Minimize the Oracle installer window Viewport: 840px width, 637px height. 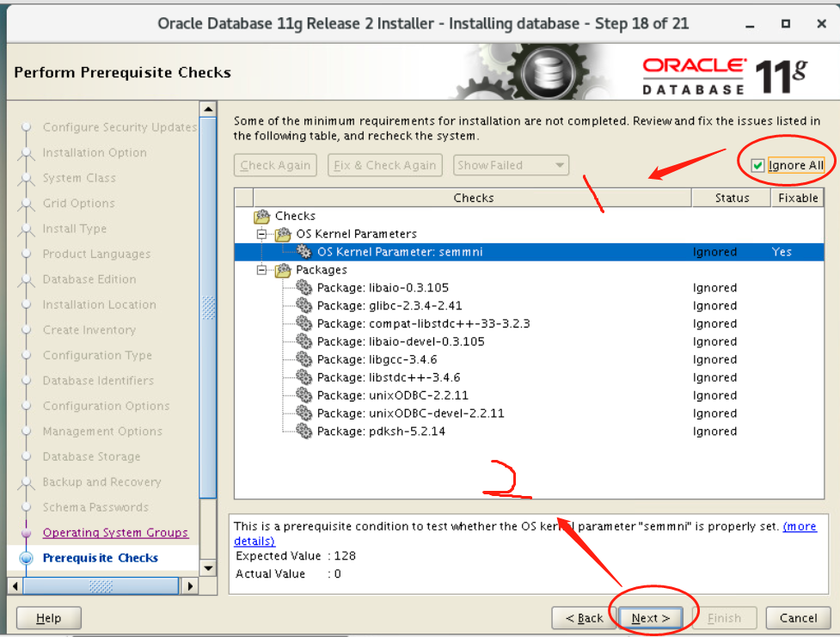750,24
